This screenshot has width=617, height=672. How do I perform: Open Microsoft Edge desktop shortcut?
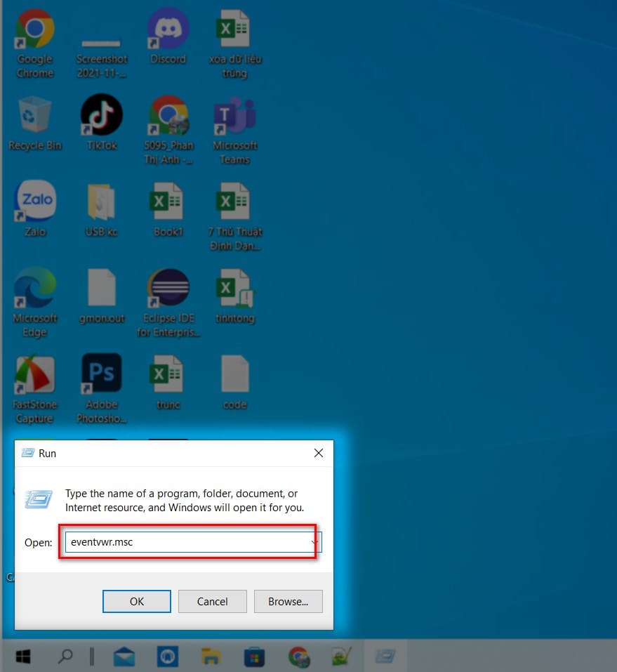click(x=35, y=302)
